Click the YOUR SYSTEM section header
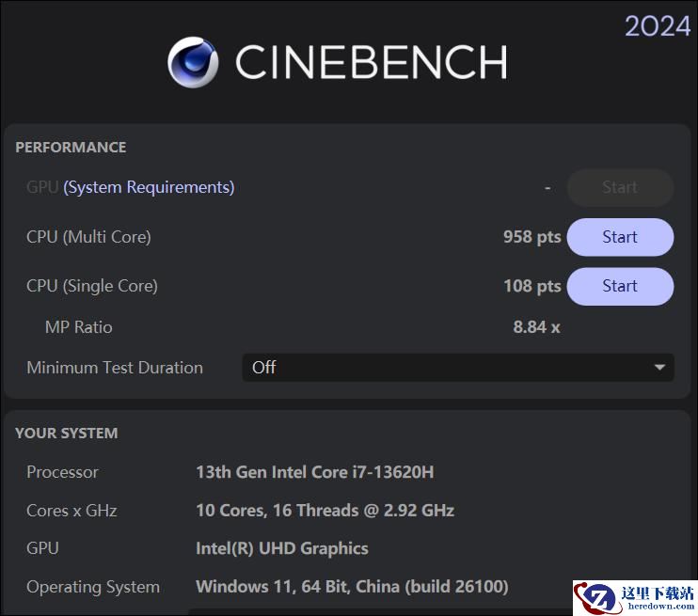698x616 pixels. [67, 433]
